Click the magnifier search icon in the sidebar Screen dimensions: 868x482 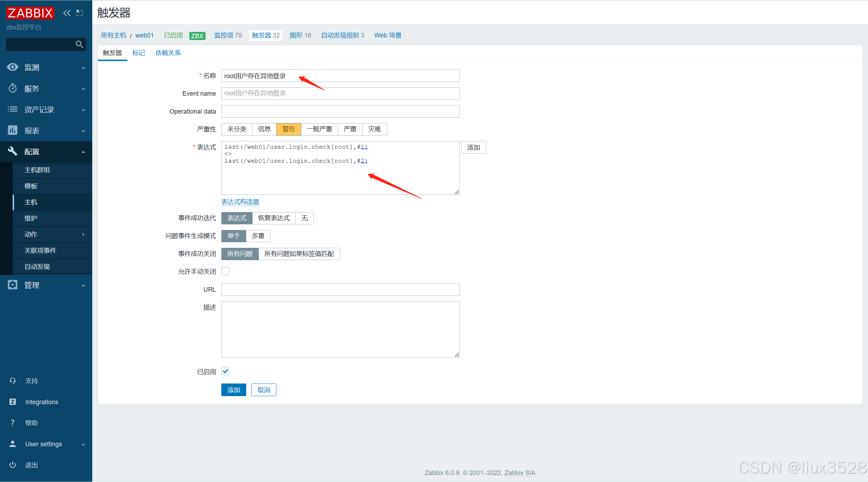point(79,45)
